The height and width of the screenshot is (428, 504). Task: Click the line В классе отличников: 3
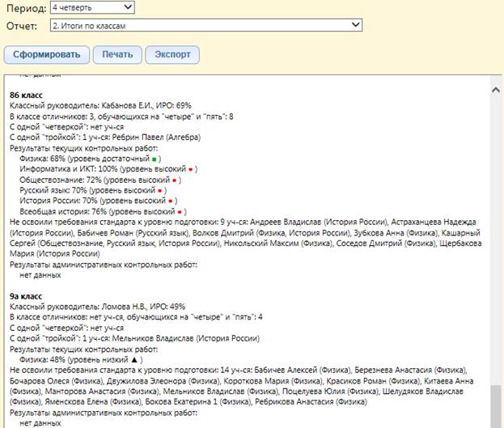point(121,117)
